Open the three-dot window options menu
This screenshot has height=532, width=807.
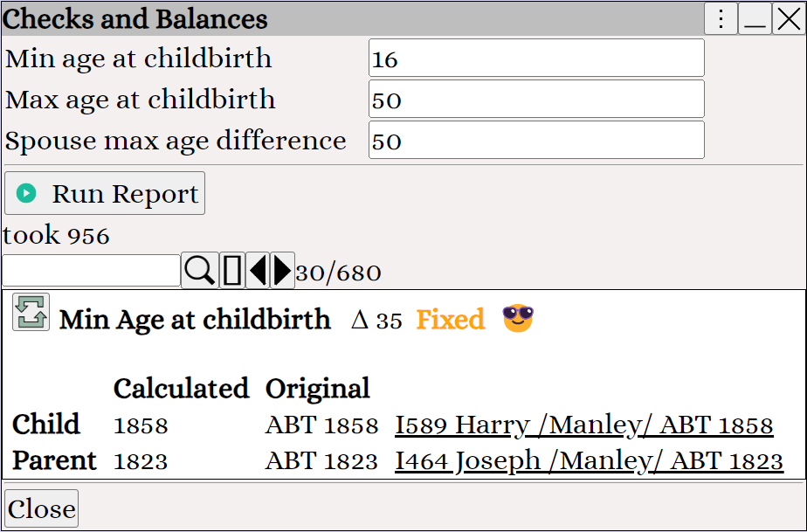[x=721, y=18]
